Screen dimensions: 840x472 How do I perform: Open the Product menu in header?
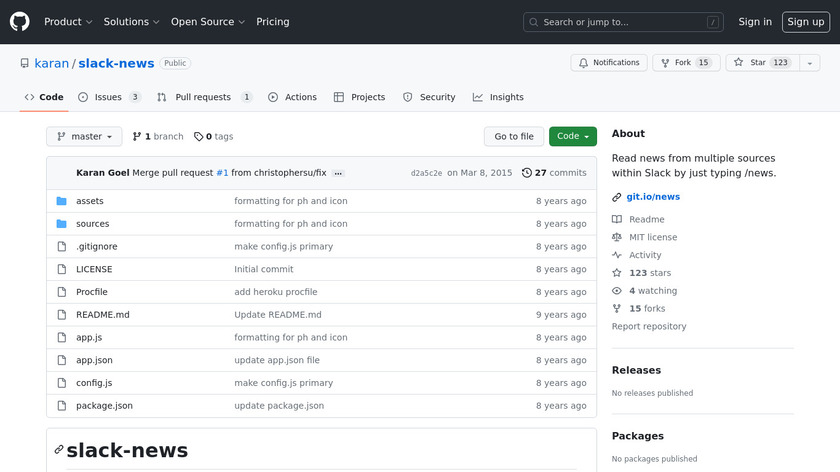tap(68, 21)
